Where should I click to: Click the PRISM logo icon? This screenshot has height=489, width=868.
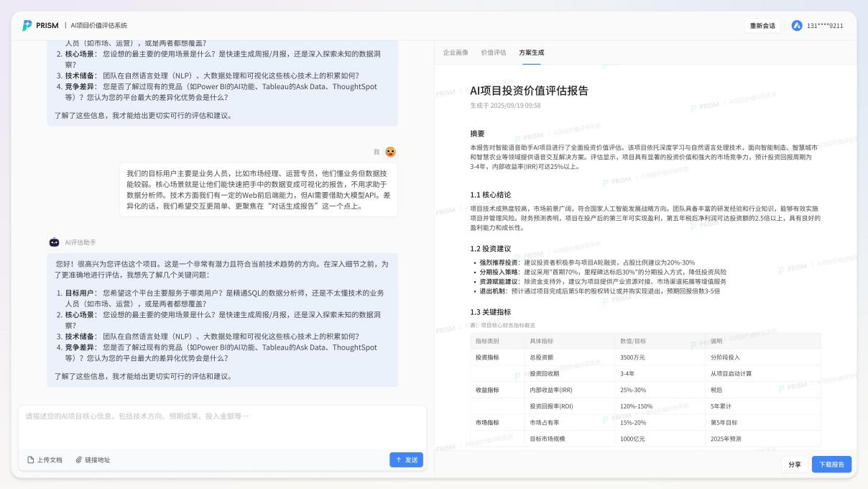point(27,25)
